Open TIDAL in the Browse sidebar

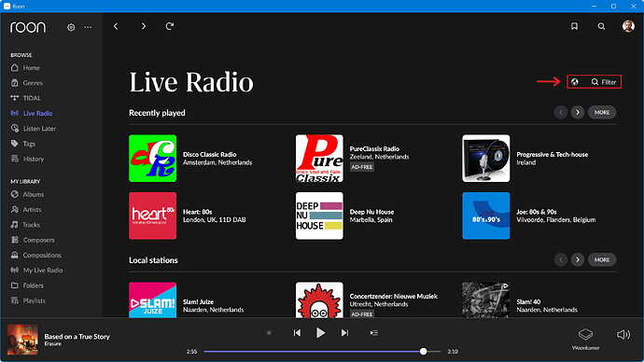32,98
